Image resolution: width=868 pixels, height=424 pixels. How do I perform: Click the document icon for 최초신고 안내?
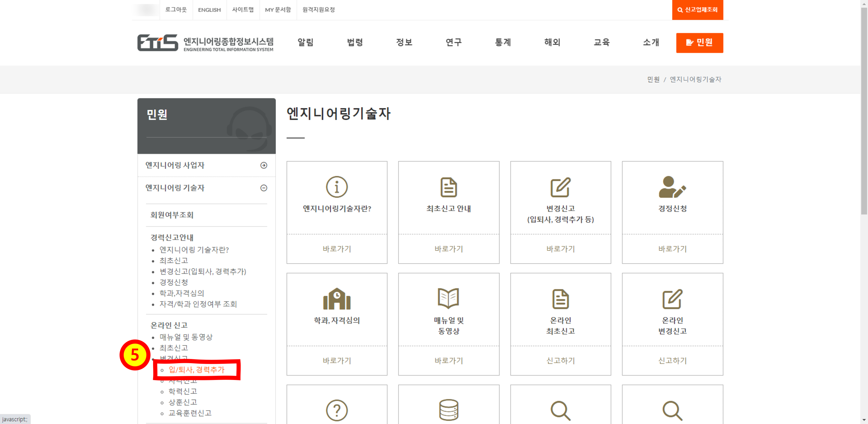[x=448, y=187]
